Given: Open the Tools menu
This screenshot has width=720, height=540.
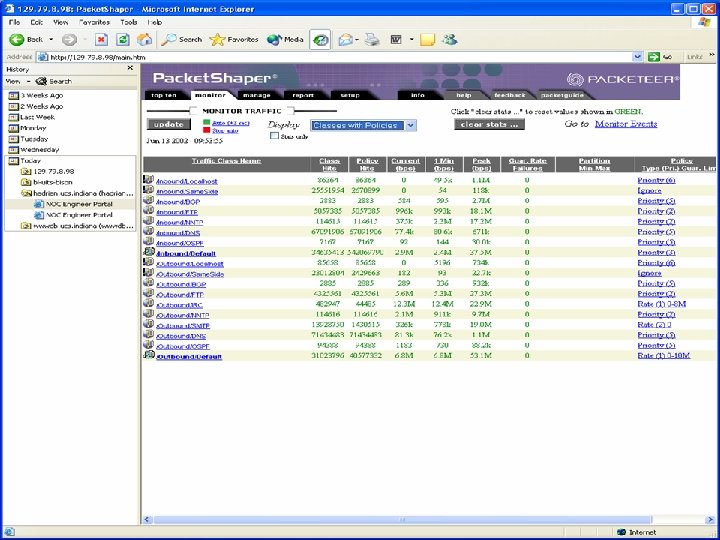Looking at the screenshot, I should (129, 22).
